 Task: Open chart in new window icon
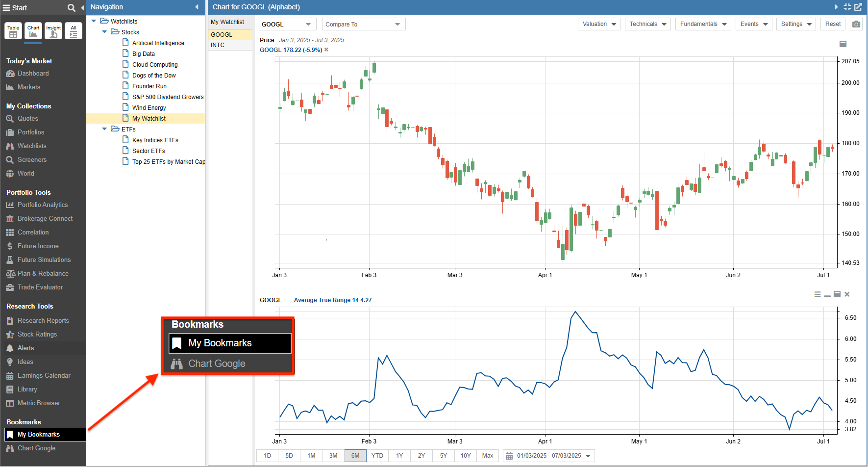(858, 7)
